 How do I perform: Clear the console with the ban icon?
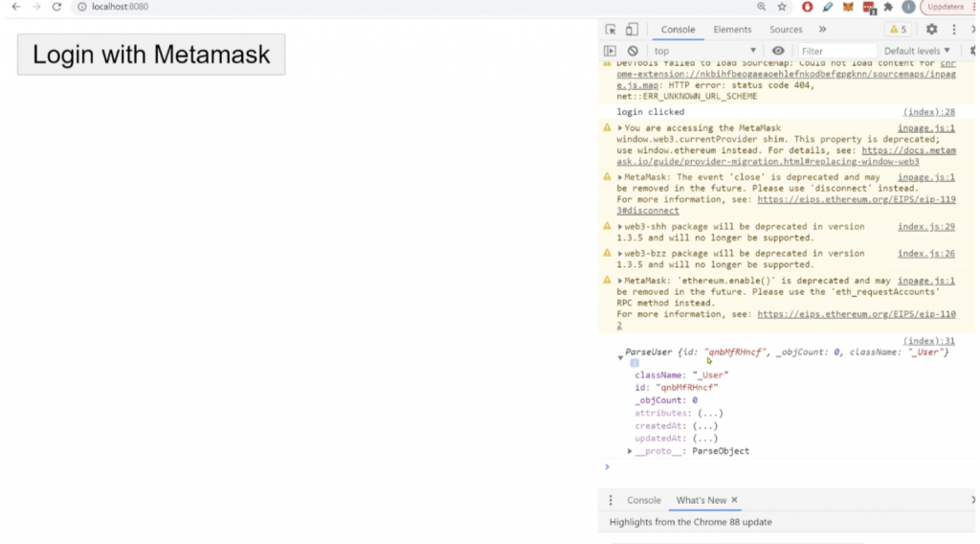[x=633, y=52]
